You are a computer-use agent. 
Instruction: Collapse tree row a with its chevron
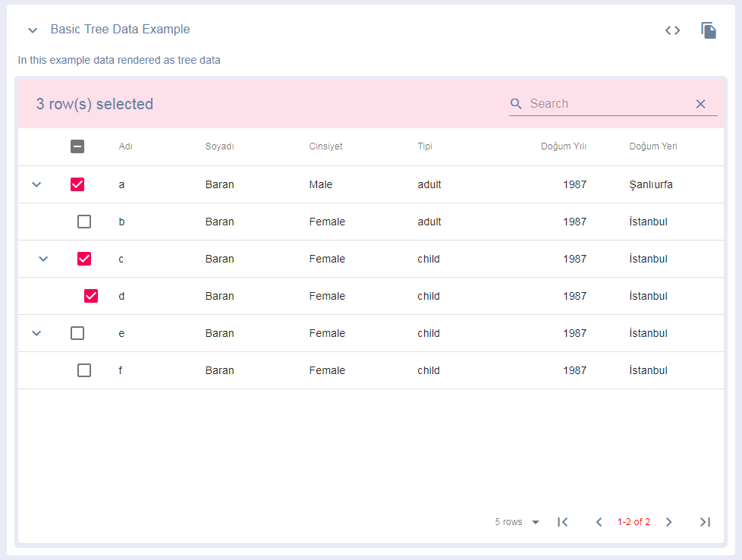click(x=36, y=184)
